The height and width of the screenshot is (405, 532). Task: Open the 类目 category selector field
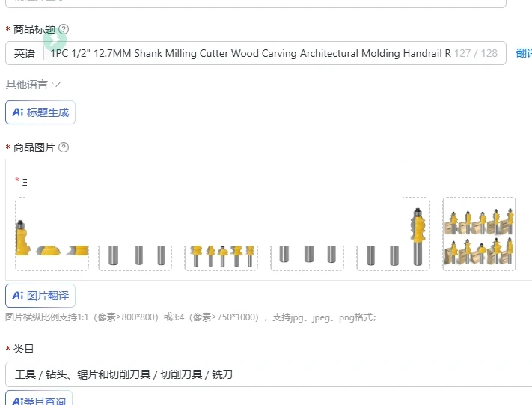coord(269,374)
